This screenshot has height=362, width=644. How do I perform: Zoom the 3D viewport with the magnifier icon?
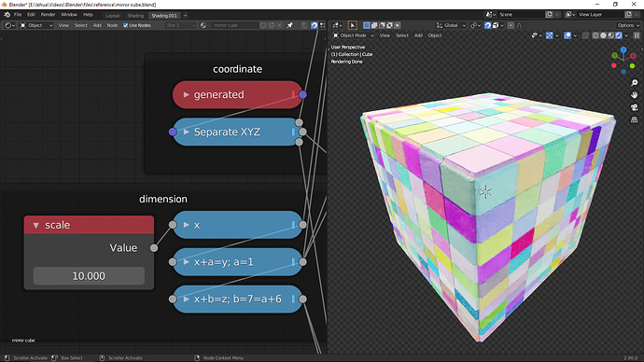[x=634, y=83]
